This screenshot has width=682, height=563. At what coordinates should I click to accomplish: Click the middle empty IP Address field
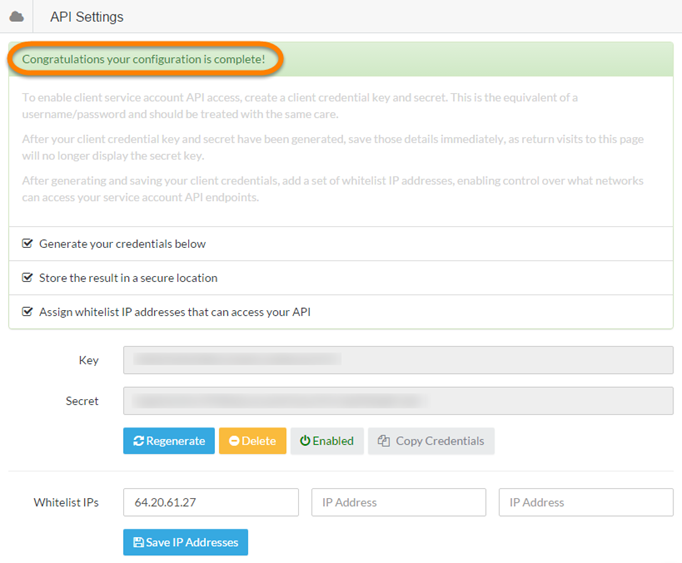[x=398, y=502]
